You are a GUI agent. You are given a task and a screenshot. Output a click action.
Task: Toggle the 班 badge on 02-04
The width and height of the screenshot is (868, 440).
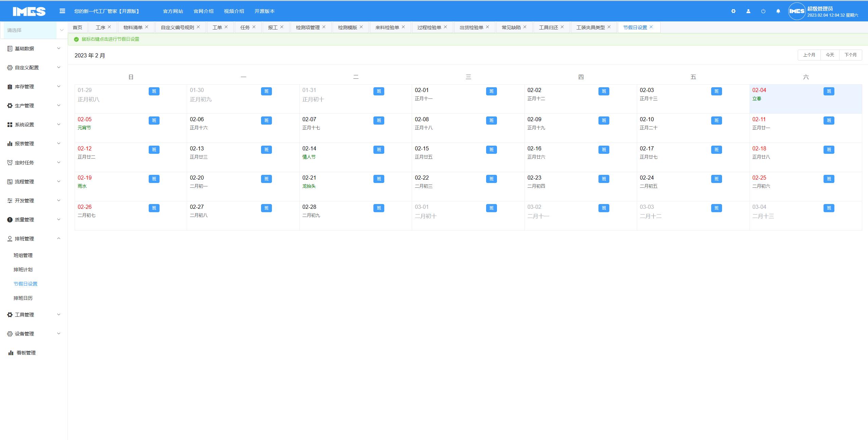click(x=829, y=91)
